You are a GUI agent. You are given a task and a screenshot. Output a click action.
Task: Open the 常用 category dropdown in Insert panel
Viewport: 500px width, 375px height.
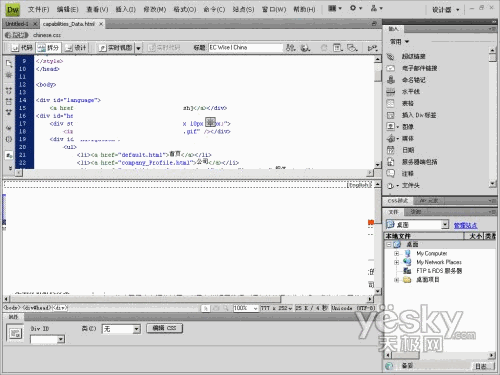[x=399, y=42]
